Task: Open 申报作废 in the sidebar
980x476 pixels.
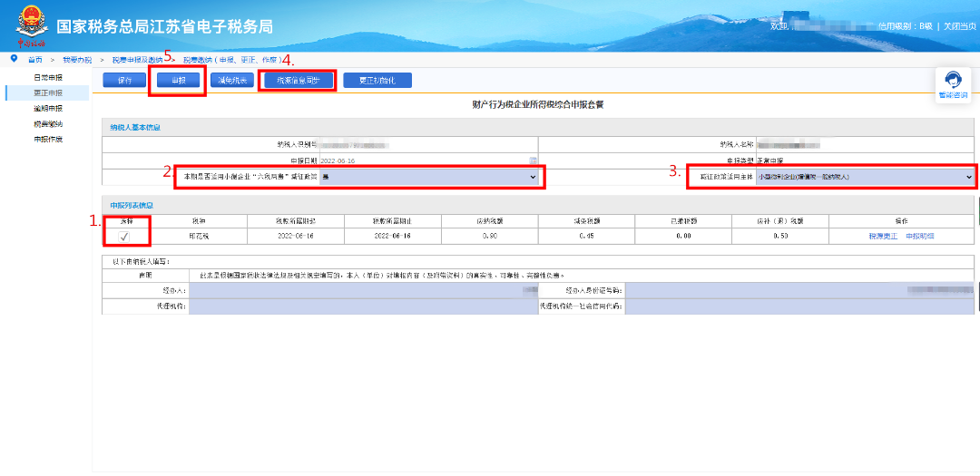Action: point(48,140)
